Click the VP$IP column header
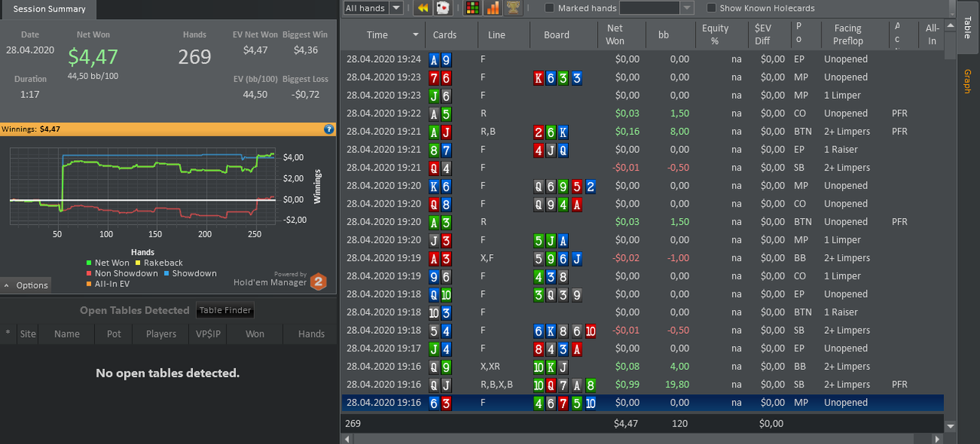The image size is (980, 444). (x=207, y=334)
